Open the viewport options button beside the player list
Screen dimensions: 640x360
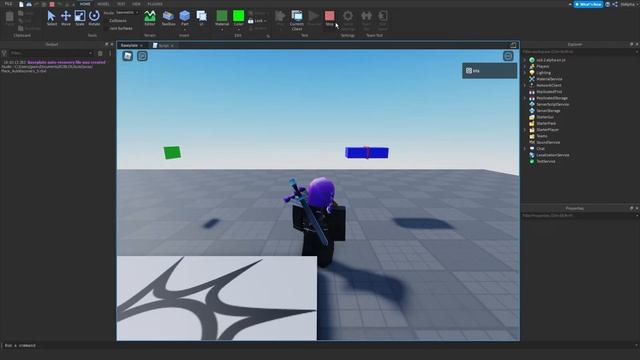coord(508,56)
